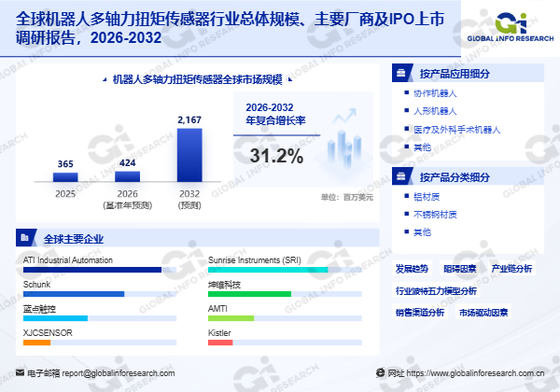560x392 pixels.
Task: Click the Schunk company name
Action: click(x=36, y=284)
